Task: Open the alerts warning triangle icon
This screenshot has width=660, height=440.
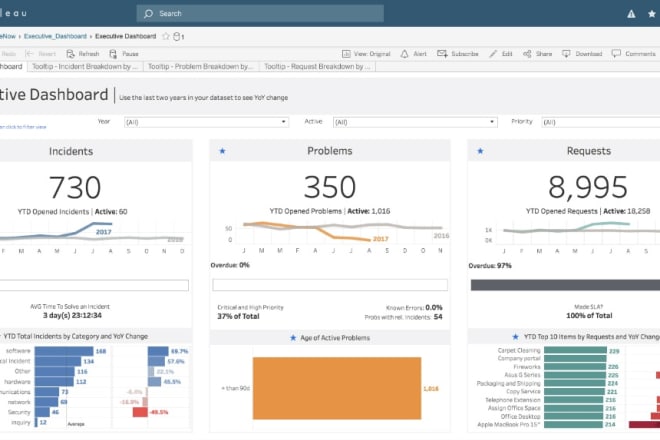Action: [x=631, y=14]
